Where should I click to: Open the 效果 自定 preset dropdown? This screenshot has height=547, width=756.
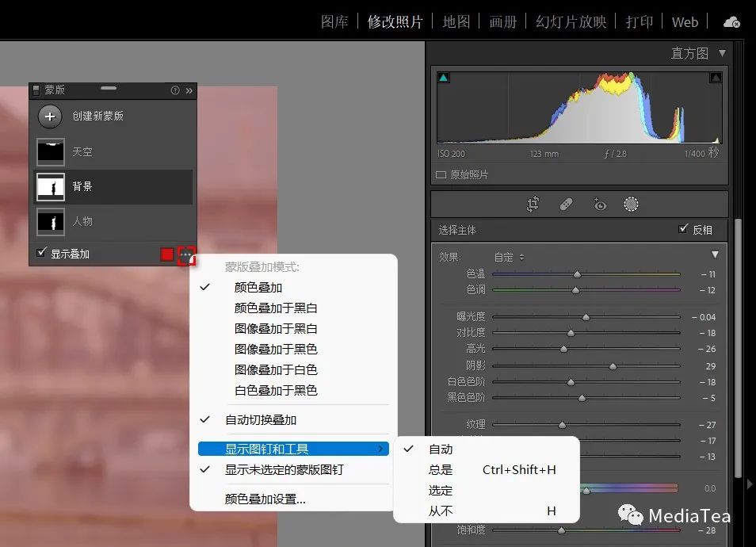pyautogui.click(x=509, y=257)
